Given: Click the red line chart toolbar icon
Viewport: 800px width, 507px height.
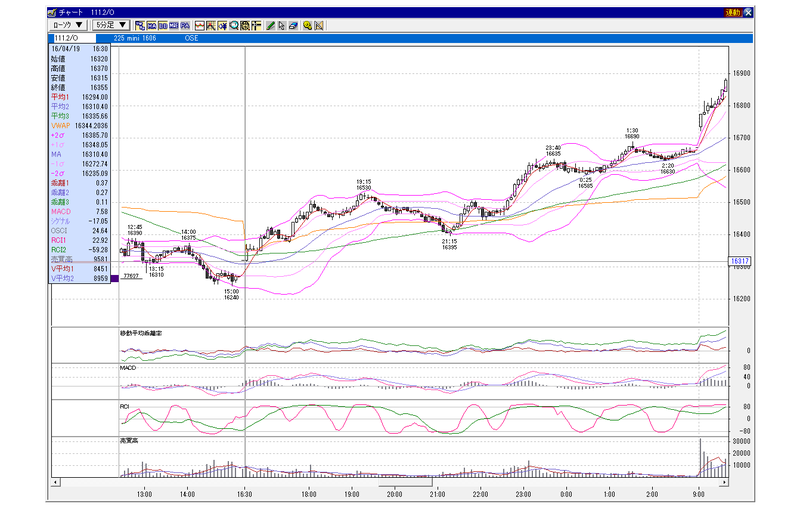Looking at the screenshot, I should point(199,26).
